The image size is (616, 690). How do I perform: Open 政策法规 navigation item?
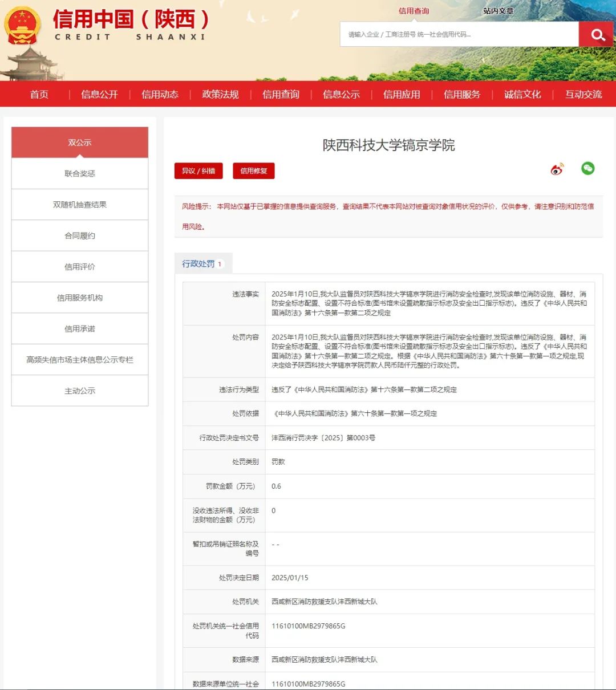tap(220, 94)
